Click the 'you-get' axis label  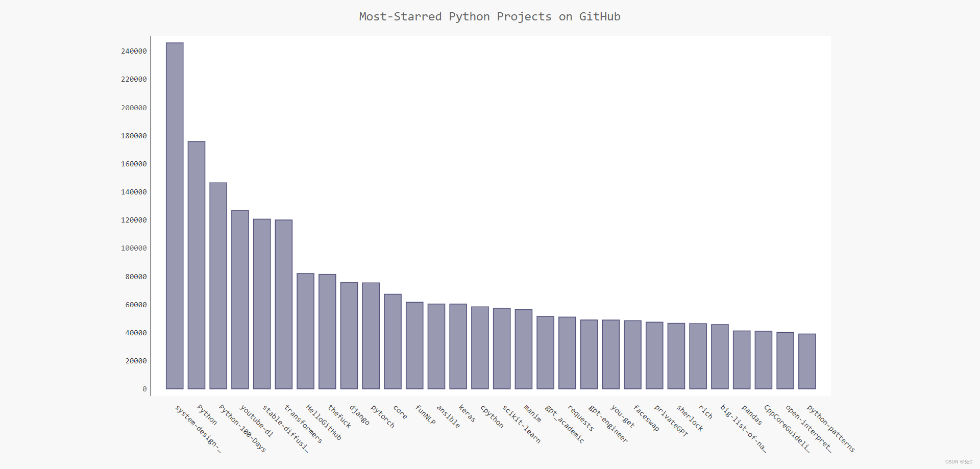[622, 416]
